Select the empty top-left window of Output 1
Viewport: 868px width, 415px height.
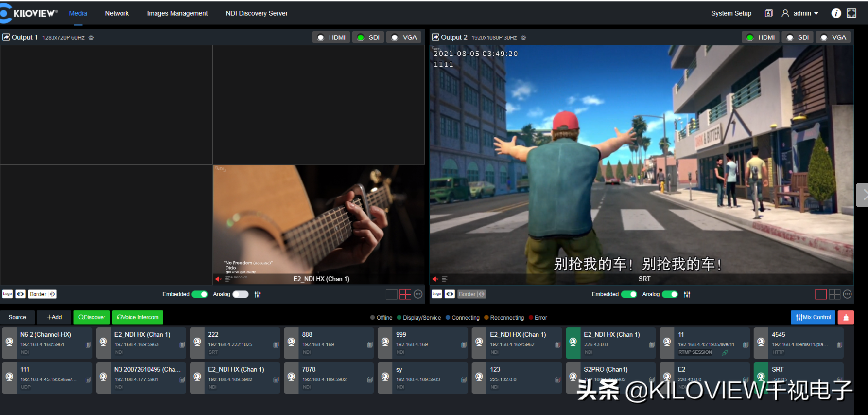106,105
